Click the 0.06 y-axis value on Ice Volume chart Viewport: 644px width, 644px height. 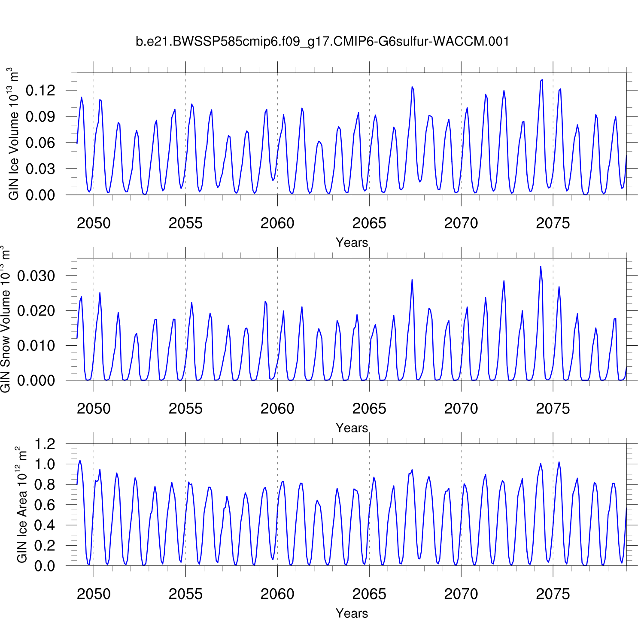pyautogui.click(x=40, y=143)
